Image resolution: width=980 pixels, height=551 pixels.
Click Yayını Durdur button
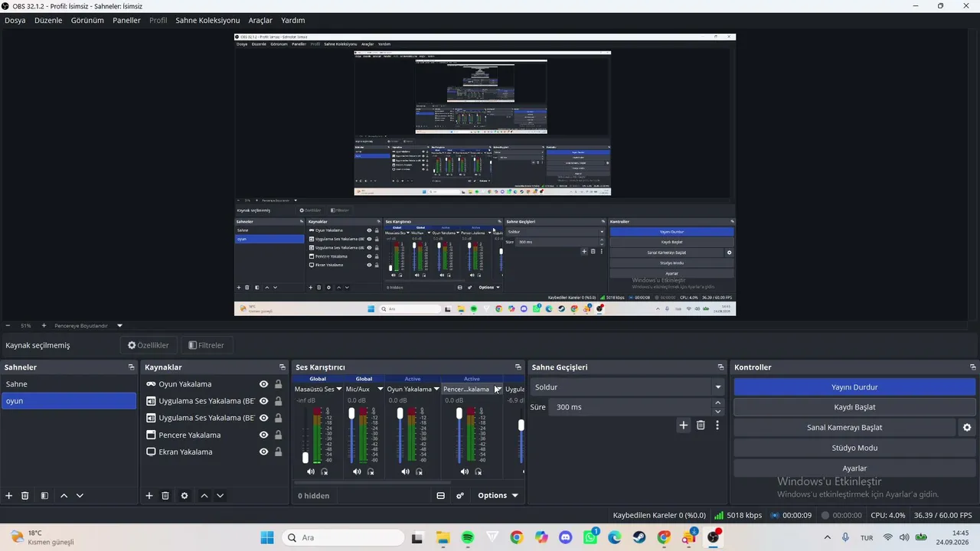coord(854,387)
